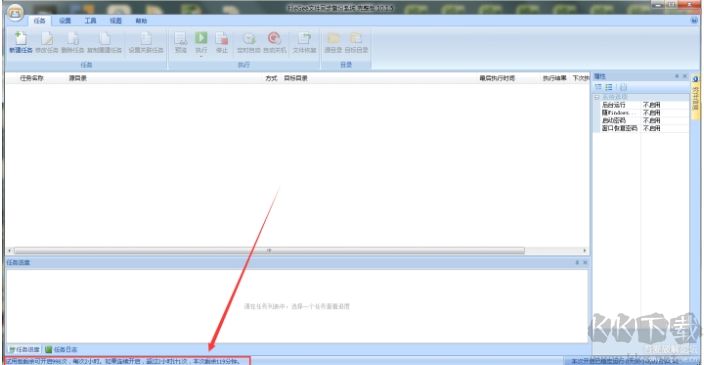704x365 pixels.
Task: Open the Tools (工具) ribbon tab
Action: click(90, 21)
